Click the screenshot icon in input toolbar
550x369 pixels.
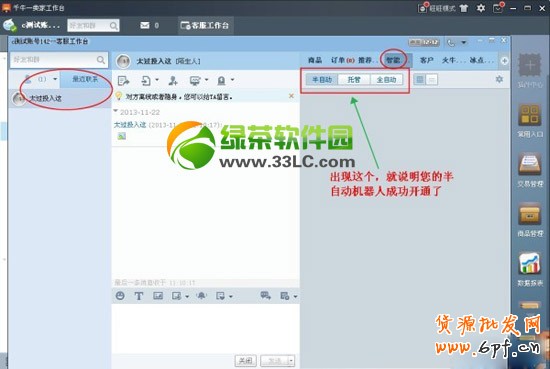tap(176, 296)
